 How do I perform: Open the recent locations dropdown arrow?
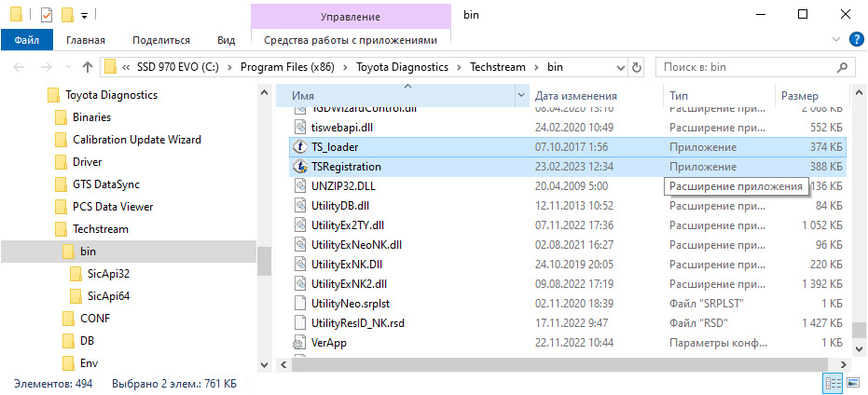click(69, 67)
